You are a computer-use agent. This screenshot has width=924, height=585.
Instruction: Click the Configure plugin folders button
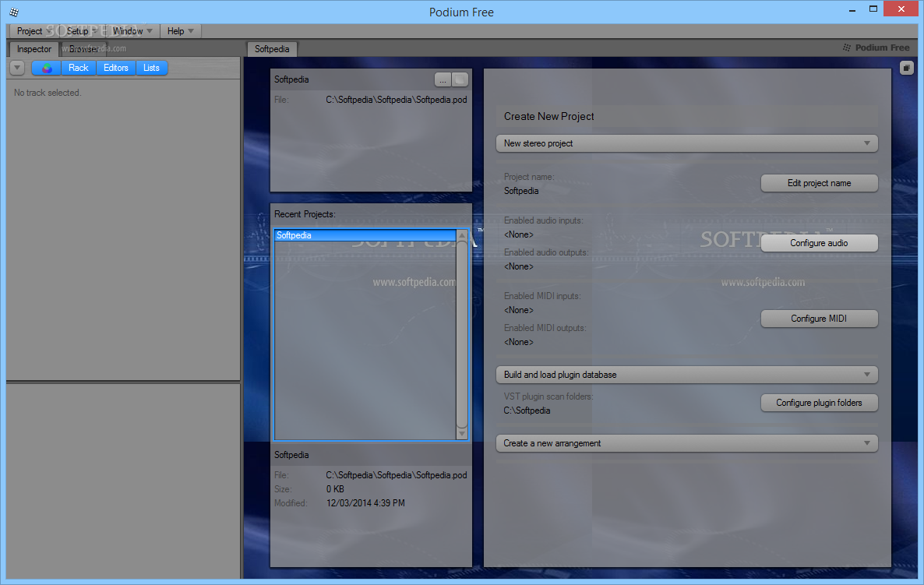[x=819, y=403]
